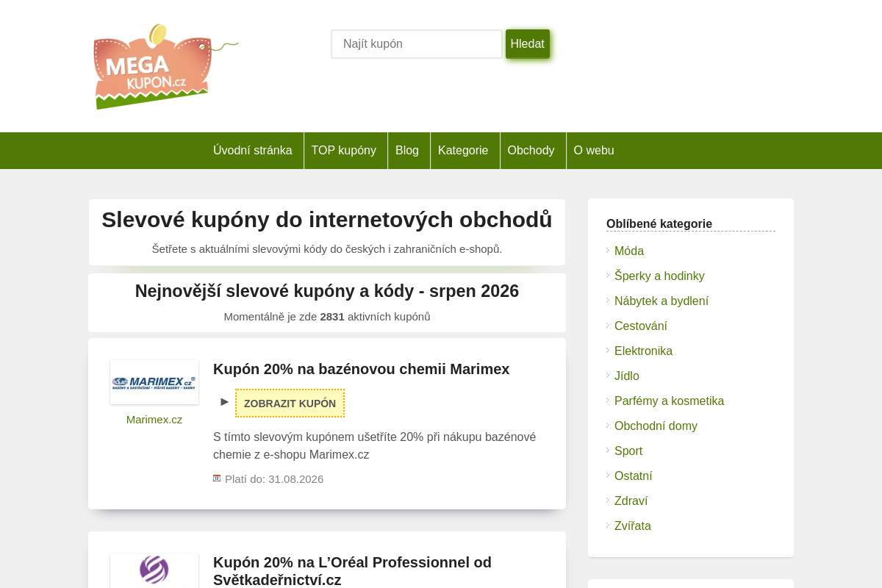
Task: Click the Hledat search button
Action: [528, 44]
